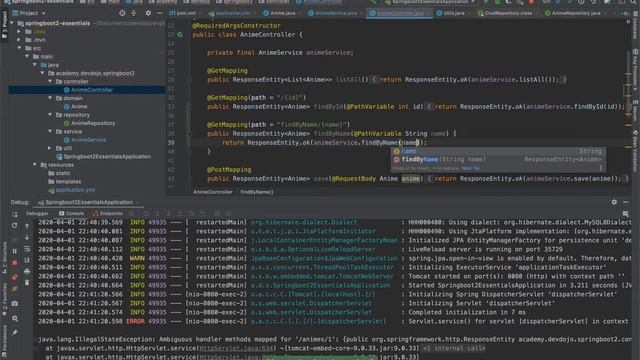Minimize the Debug tool window
This screenshot has height=360, width=640.
626,202
